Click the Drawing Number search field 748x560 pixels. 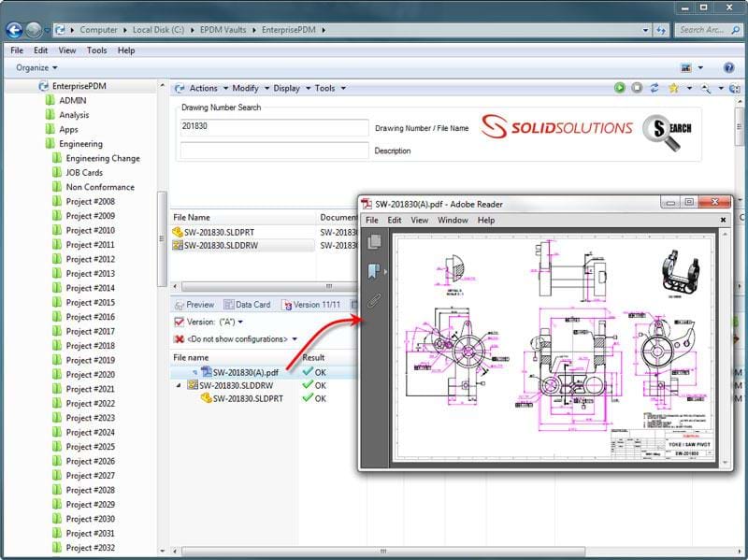(x=274, y=127)
